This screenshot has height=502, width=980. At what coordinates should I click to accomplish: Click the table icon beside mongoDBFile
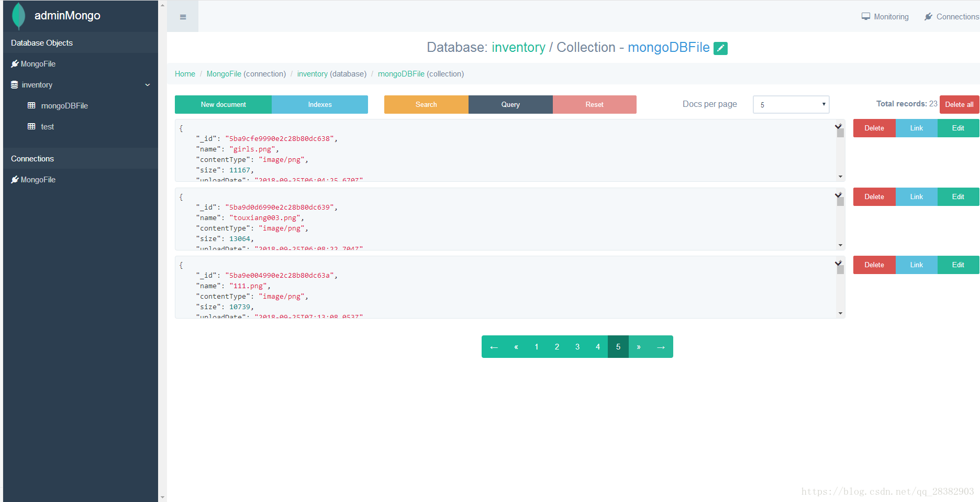pos(31,106)
